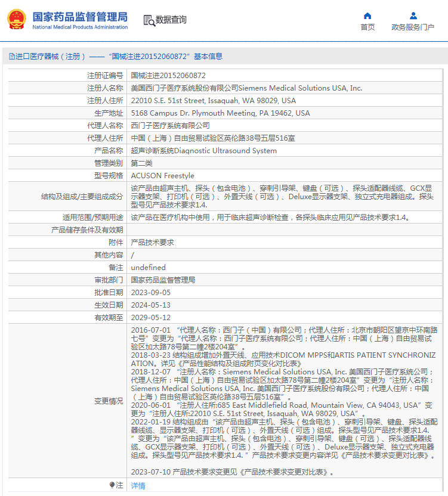Viewport: 448px width, 496px height.
Task: Click the structure description starting 该产品由超声主机
Action: pyautogui.click(x=282, y=197)
